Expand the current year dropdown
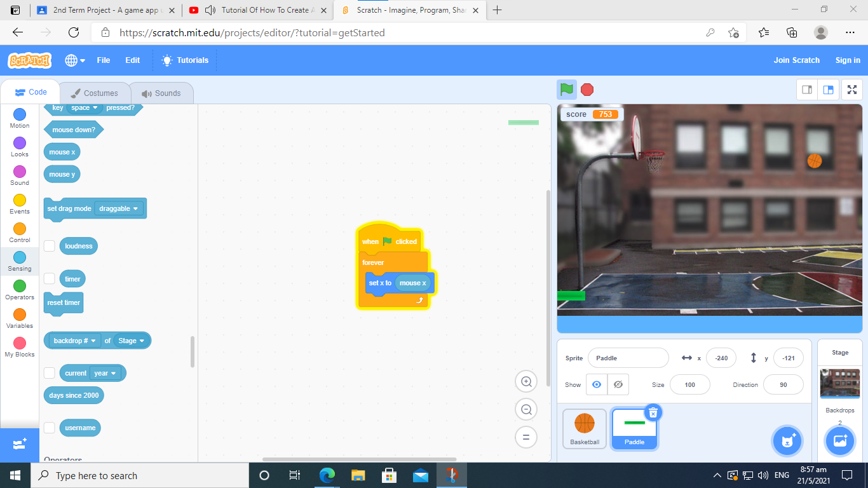Image resolution: width=868 pixels, height=488 pixels. [106, 373]
